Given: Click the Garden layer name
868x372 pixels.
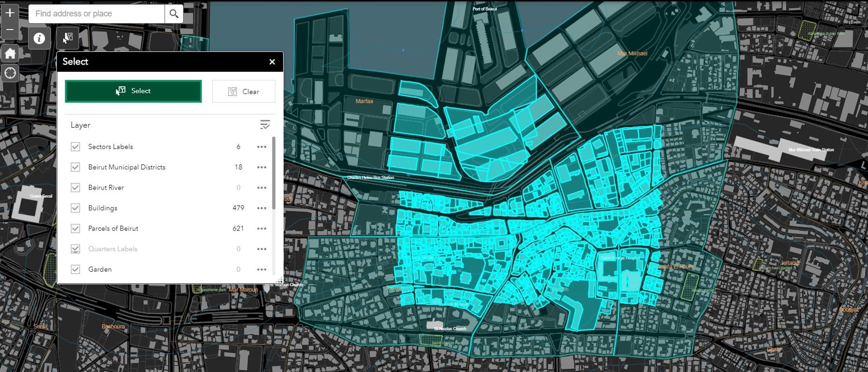Looking at the screenshot, I should [x=100, y=269].
